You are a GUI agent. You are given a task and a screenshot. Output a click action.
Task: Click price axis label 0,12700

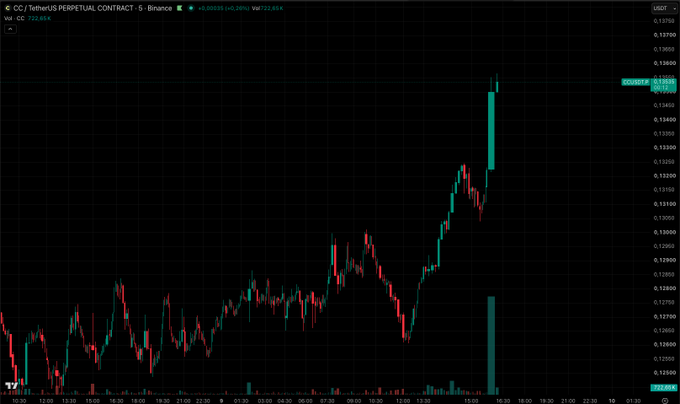pyautogui.click(x=664, y=316)
